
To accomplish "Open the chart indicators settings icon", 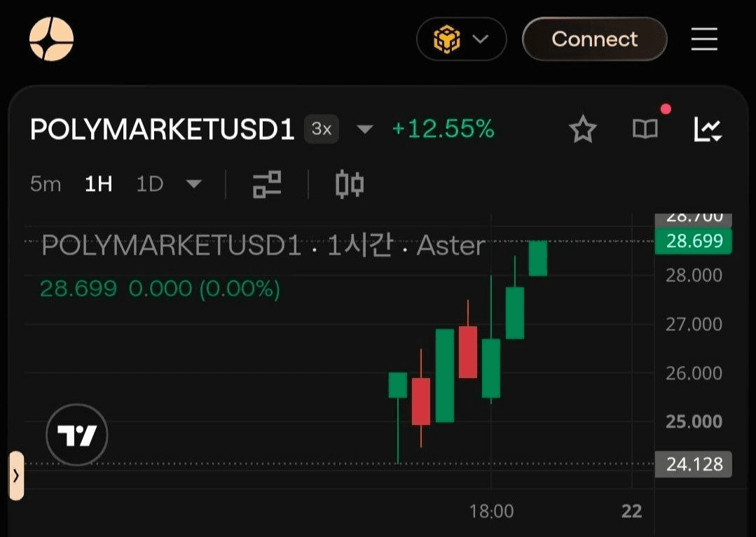I will pos(267,184).
